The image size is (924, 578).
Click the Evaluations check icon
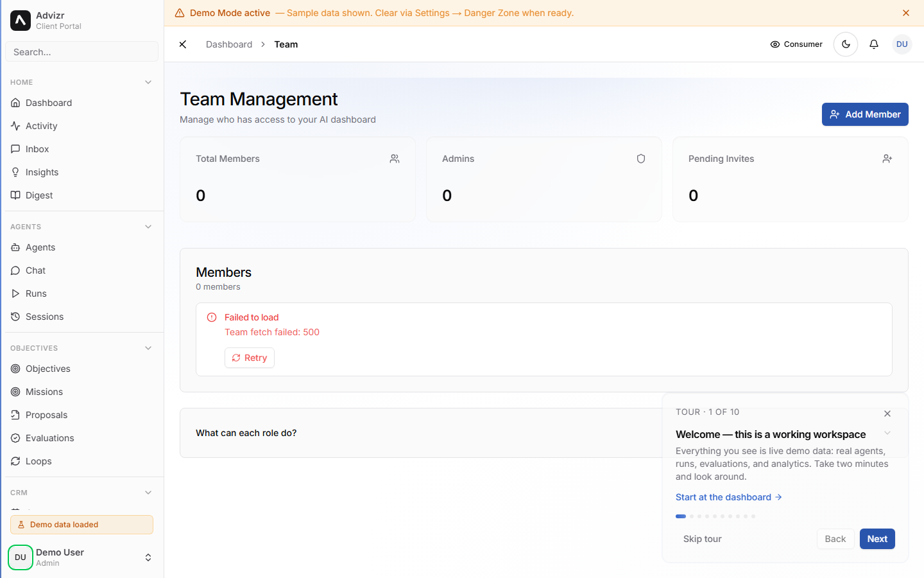(15, 438)
